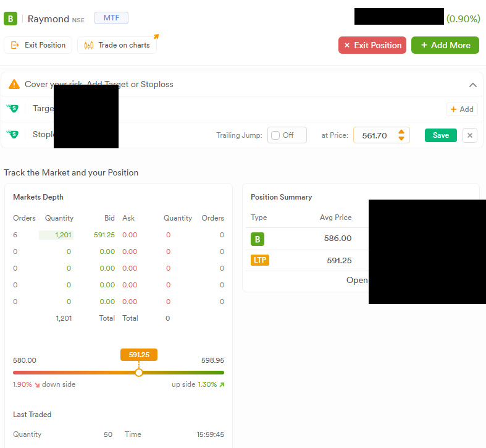Collapse the Cover your risk section chevron
Image resolution: width=486 pixels, height=448 pixels.
tap(472, 85)
